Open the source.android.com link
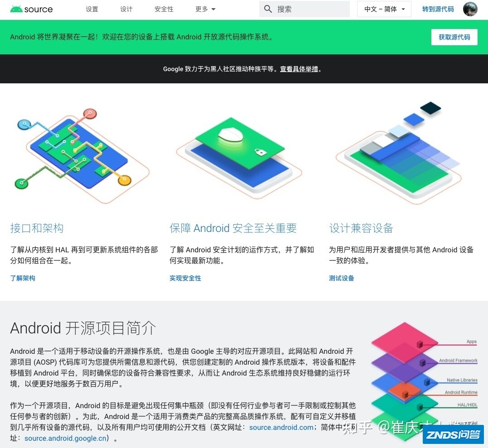The width and height of the screenshot is (488, 448). [281, 427]
